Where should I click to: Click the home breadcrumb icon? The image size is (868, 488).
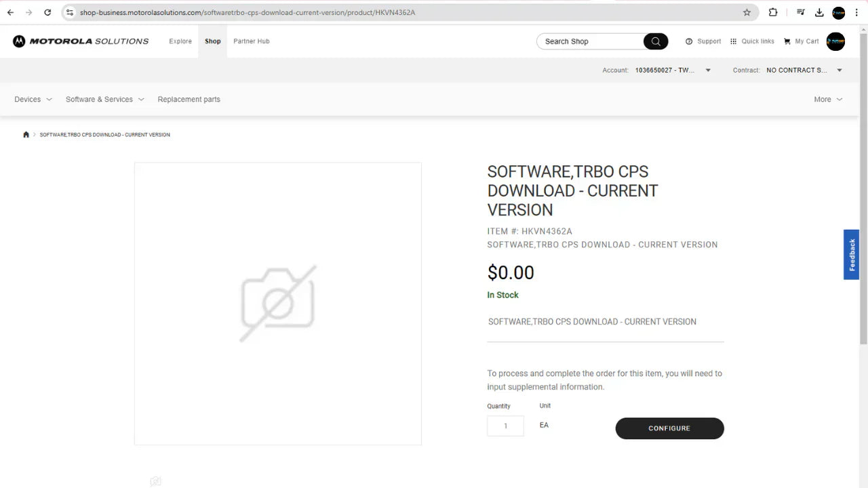(26, 134)
